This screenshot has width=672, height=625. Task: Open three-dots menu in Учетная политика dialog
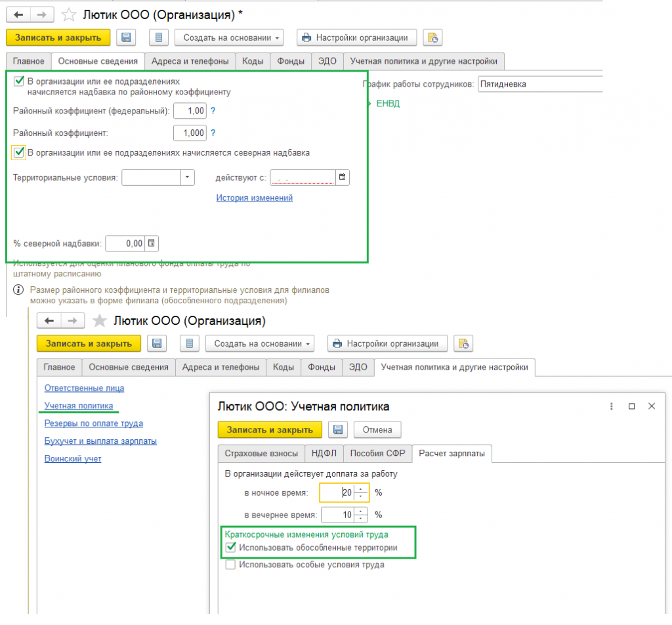pyautogui.click(x=612, y=406)
